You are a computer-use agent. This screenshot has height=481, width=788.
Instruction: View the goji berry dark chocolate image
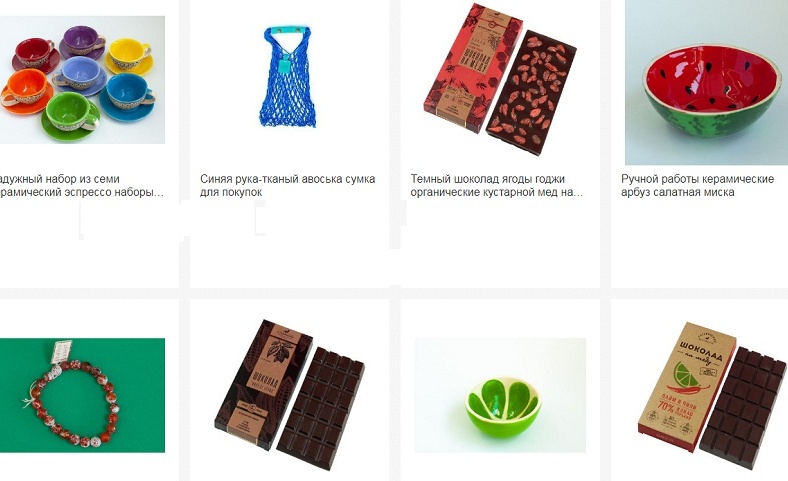[x=500, y=79]
